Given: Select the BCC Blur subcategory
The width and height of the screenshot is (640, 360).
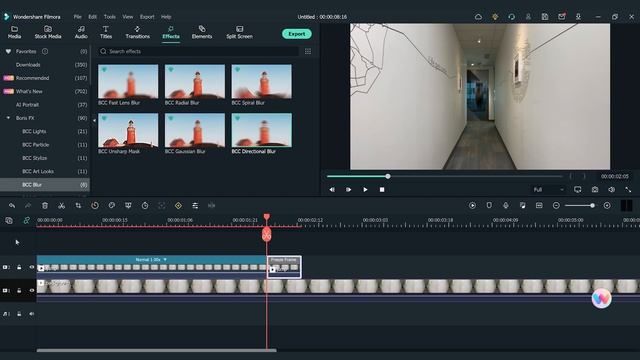Looking at the screenshot, I should [45, 185].
